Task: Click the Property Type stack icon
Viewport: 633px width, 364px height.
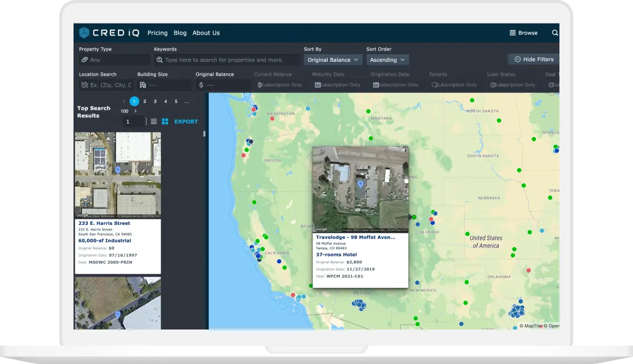Action: [x=84, y=60]
